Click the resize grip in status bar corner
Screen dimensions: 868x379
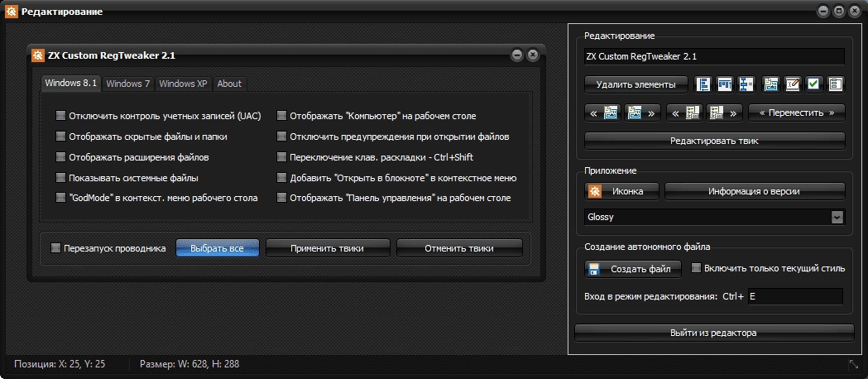coord(853,365)
